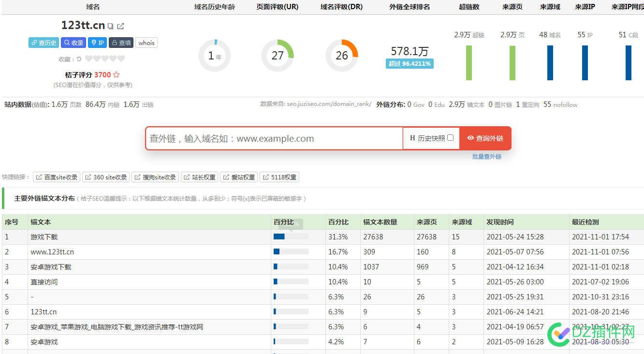The width and height of the screenshot is (644, 354).
Task: Click the 31.3% percentage value
Action: point(338,237)
